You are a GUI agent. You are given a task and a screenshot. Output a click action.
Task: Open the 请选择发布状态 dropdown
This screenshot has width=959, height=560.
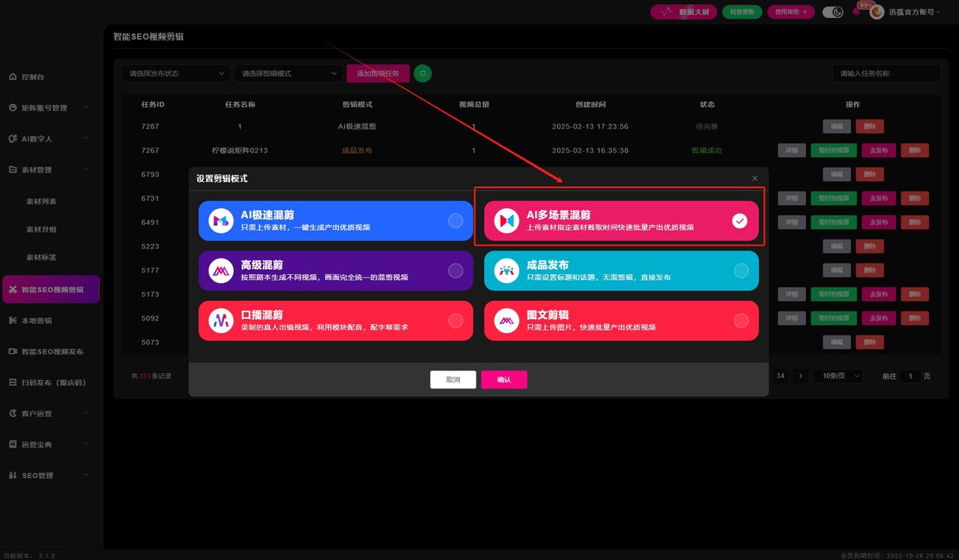pyautogui.click(x=175, y=73)
